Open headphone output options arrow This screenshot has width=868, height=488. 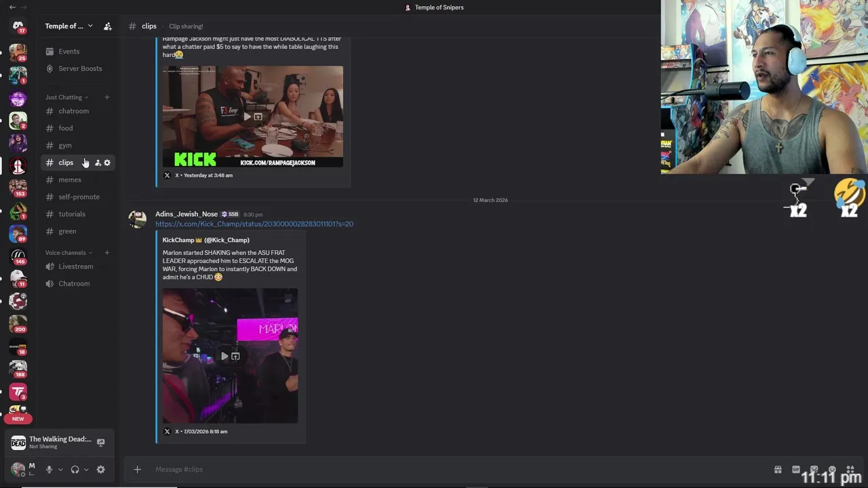click(86, 469)
